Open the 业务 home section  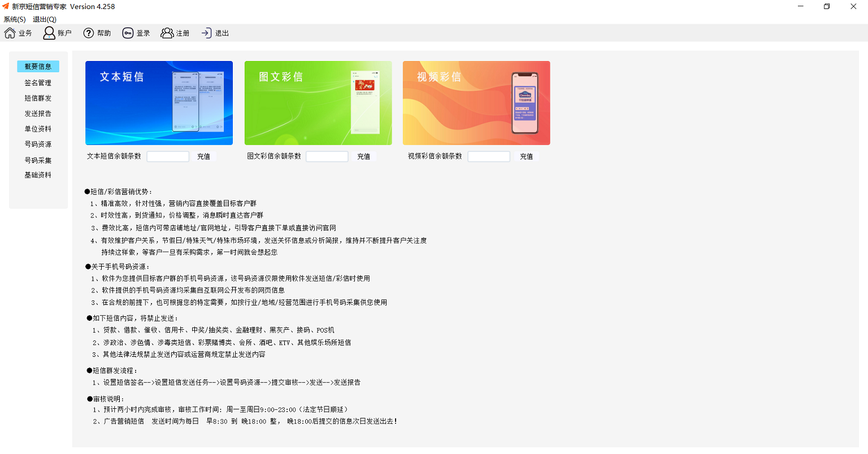(x=18, y=33)
